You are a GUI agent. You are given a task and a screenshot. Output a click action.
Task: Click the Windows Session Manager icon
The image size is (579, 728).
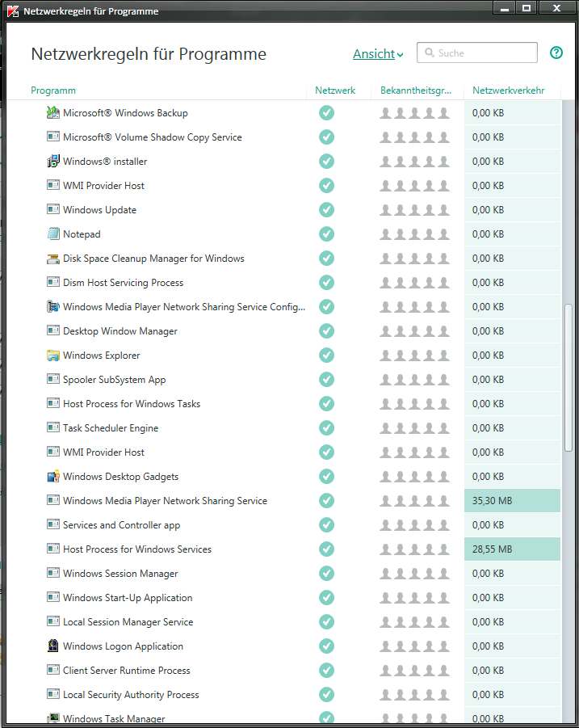[52, 573]
